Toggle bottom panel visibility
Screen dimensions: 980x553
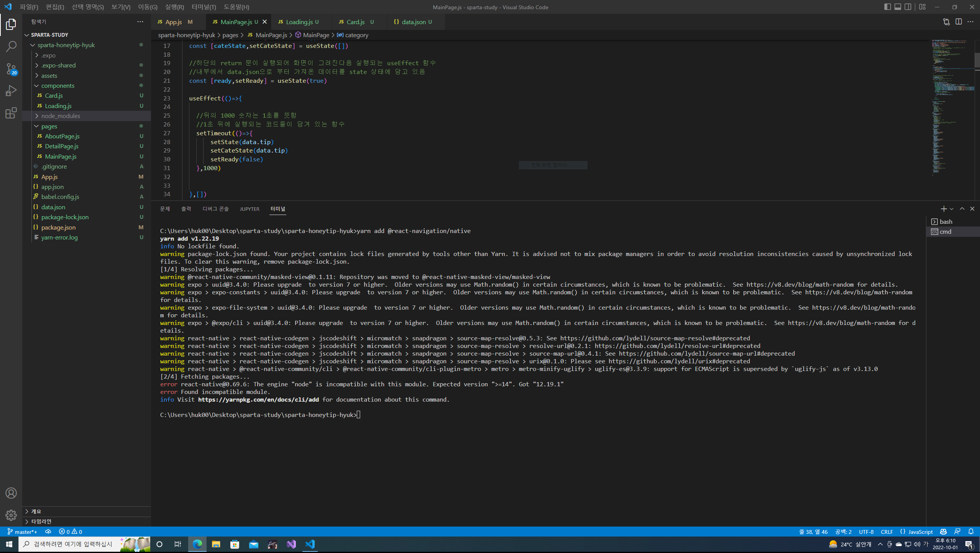898,7
